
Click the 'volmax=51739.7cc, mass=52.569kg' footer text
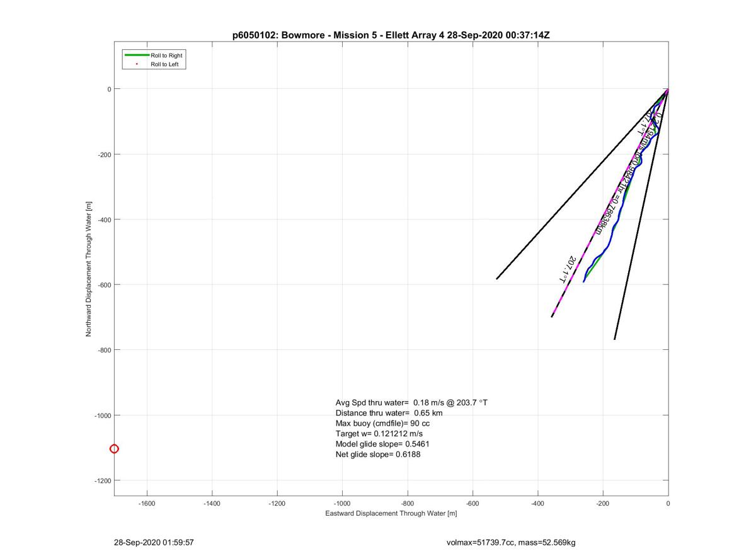coord(511,542)
